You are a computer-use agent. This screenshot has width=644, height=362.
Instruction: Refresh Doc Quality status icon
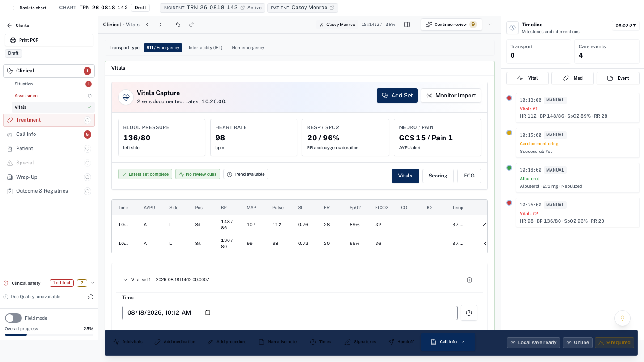[91, 297]
